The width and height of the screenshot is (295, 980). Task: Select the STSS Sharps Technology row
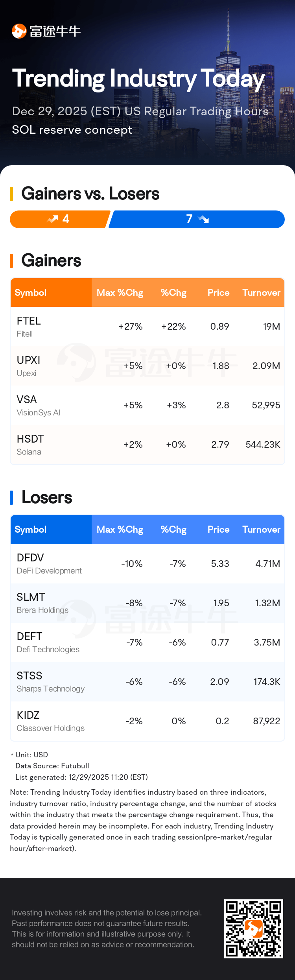tap(147, 682)
